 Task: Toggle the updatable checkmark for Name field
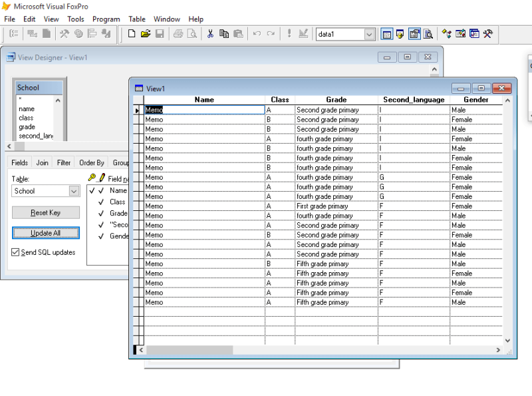(x=101, y=190)
